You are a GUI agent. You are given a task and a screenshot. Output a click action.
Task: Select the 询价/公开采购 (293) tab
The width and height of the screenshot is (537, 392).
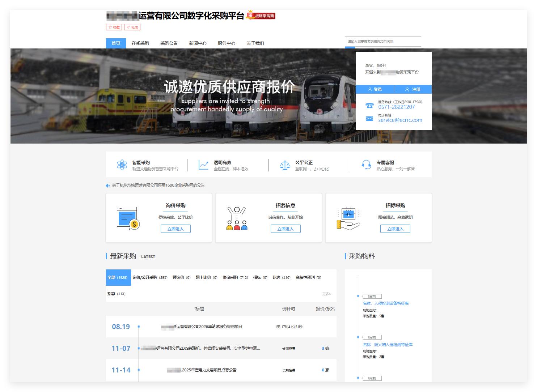coord(150,277)
